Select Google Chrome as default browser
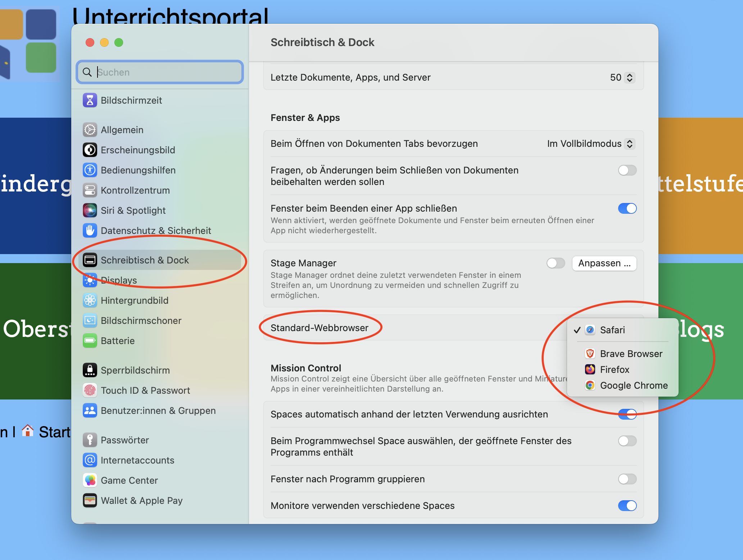743x560 pixels. click(634, 385)
